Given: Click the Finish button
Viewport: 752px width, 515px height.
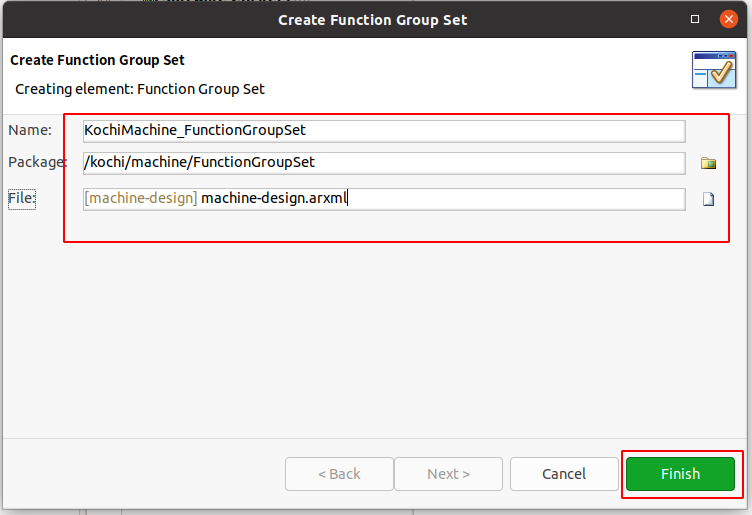Looking at the screenshot, I should click(x=680, y=474).
